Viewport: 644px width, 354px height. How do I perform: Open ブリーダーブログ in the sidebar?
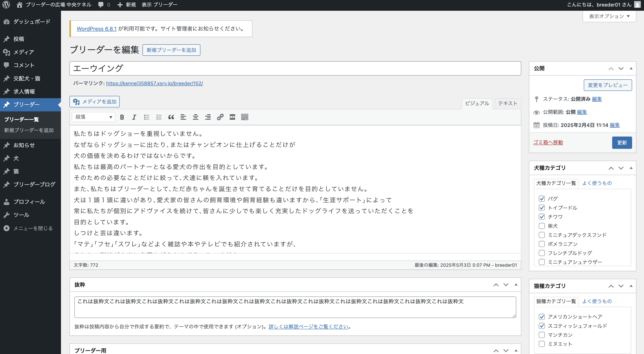tap(30, 184)
